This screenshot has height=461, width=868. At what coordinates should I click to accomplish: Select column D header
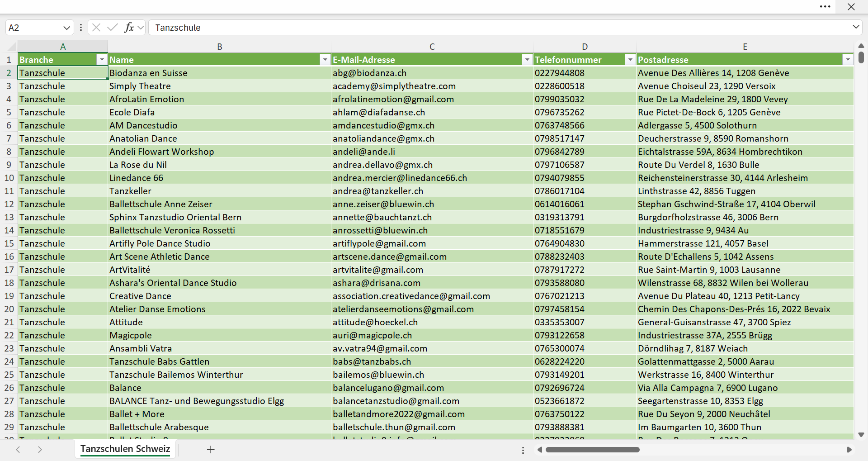tap(585, 46)
